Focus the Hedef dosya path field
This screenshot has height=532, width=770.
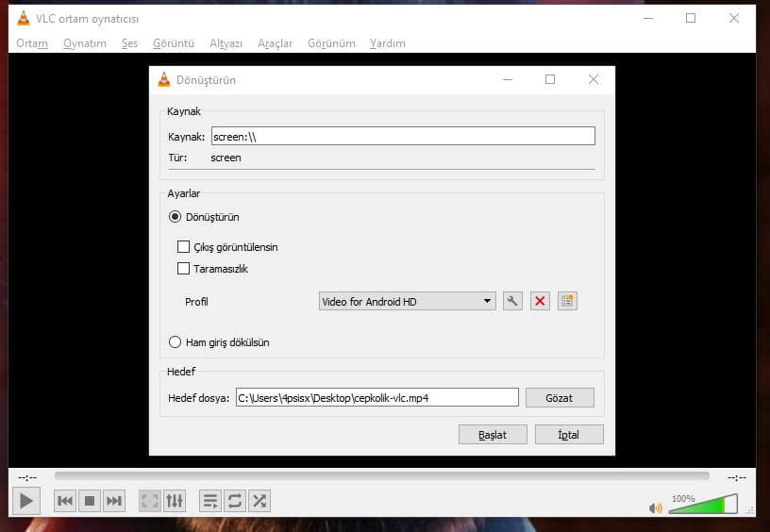click(377, 397)
